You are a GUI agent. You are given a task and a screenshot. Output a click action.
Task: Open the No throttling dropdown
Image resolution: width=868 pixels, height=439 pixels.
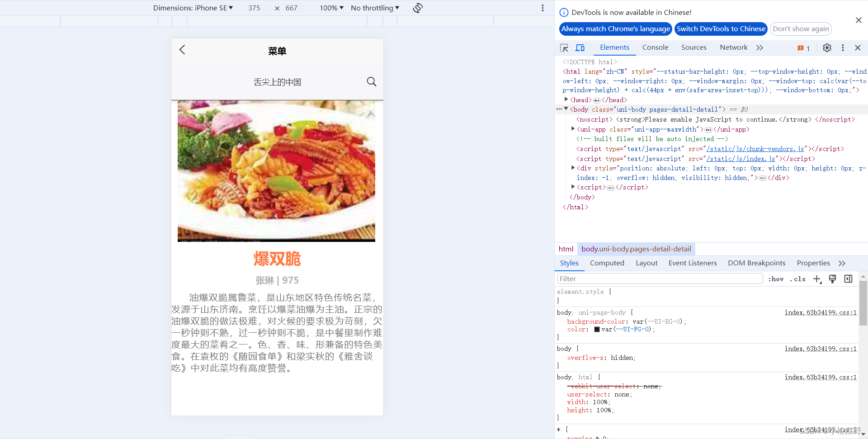pyautogui.click(x=375, y=8)
